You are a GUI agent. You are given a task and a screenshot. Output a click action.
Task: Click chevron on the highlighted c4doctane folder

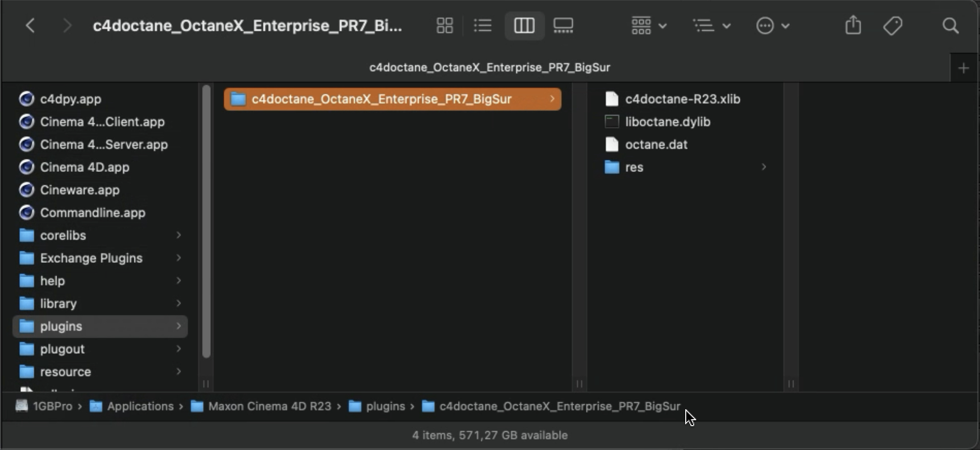[x=552, y=99]
